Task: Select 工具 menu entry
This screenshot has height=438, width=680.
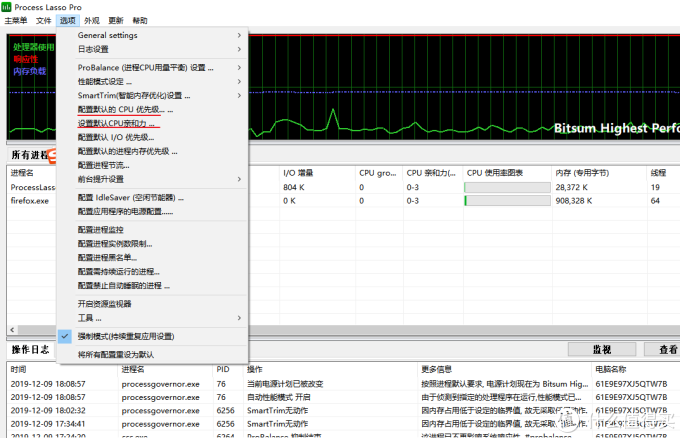Action: coord(152,318)
